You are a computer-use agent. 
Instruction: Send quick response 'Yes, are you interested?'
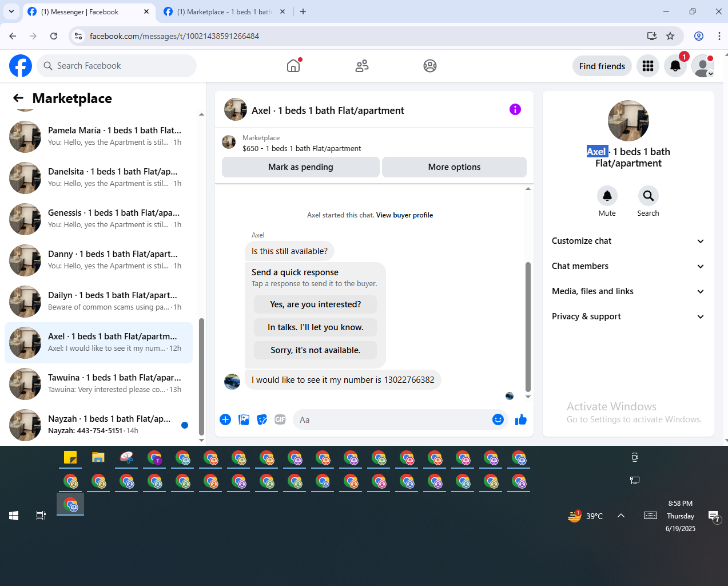point(316,304)
